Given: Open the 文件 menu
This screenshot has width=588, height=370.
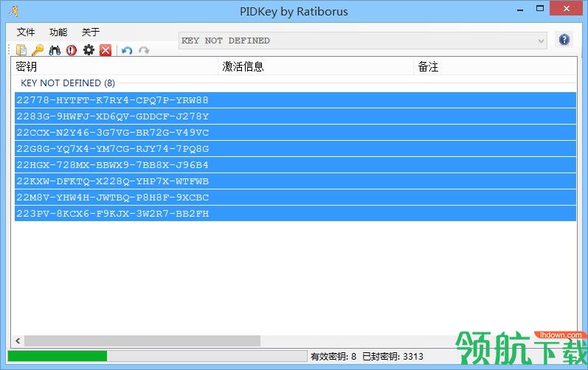Looking at the screenshot, I should coord(26,32).
